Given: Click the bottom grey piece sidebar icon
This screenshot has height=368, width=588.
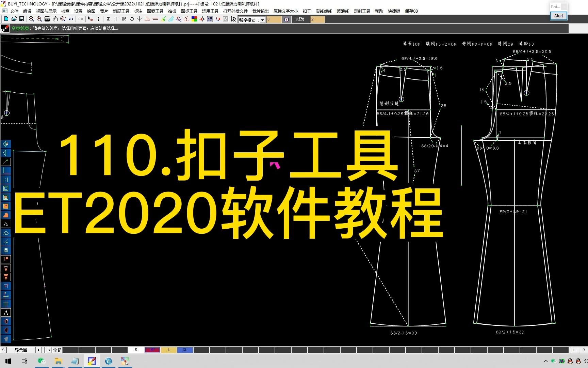Looking at the screenshot, I should click(6, 339).
